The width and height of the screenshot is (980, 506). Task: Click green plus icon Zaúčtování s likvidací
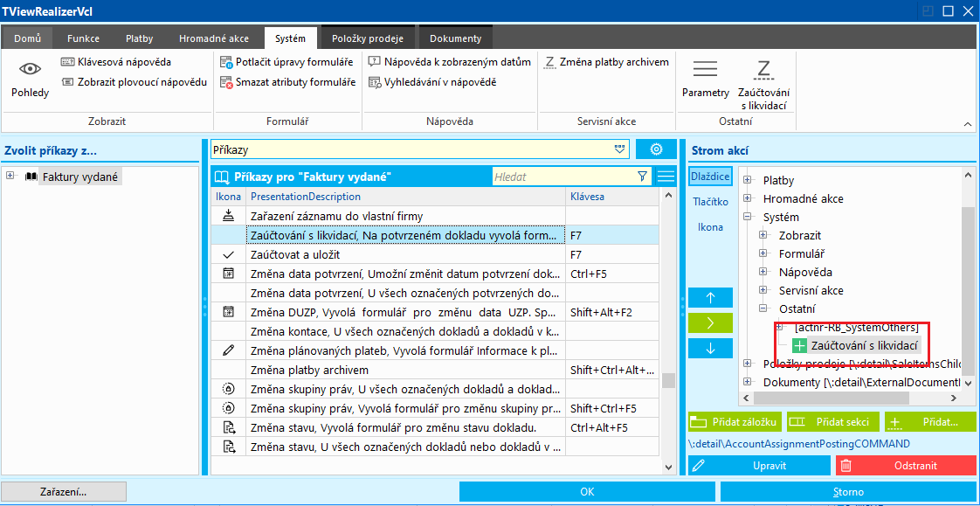(799, 345)
